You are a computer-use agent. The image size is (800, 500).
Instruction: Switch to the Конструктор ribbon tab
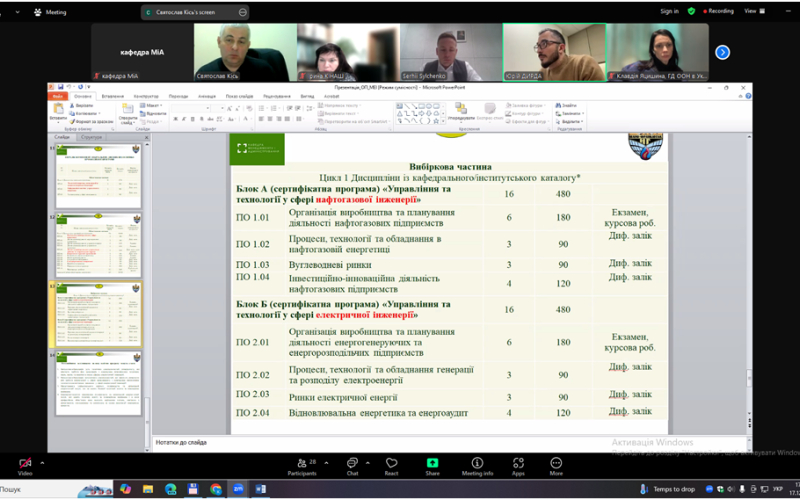click(x=146, y=96)
